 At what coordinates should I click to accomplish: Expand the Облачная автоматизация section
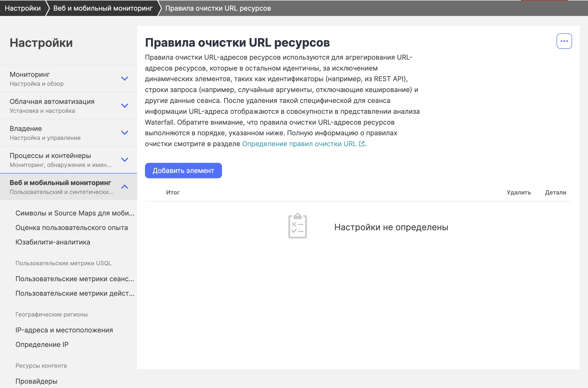tap(125, 106)
